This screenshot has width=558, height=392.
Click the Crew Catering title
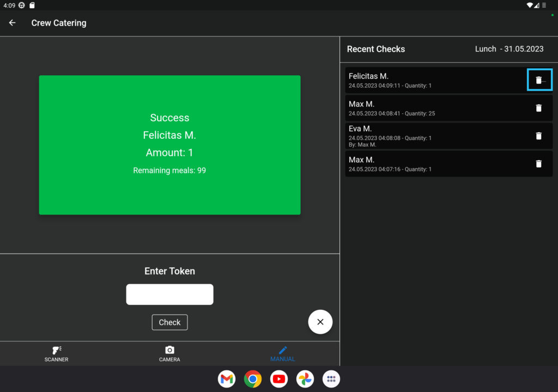[x=59, y=23]
